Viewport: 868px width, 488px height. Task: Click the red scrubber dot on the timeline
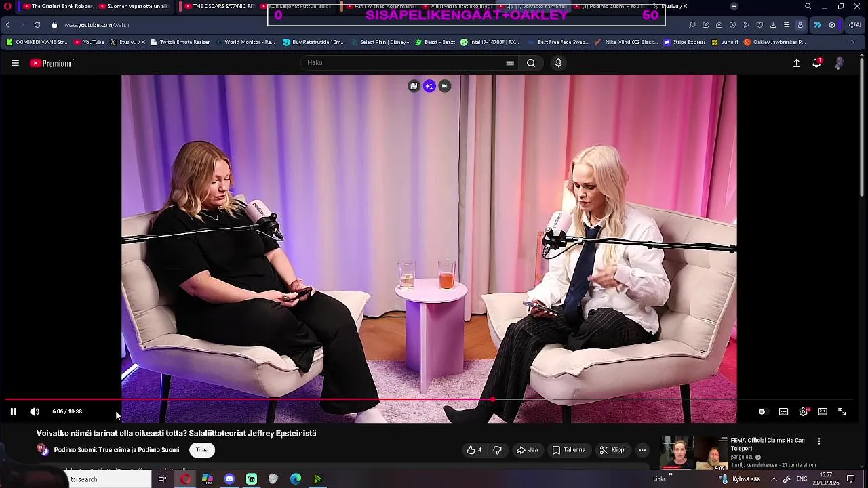[x=492, y=400]
